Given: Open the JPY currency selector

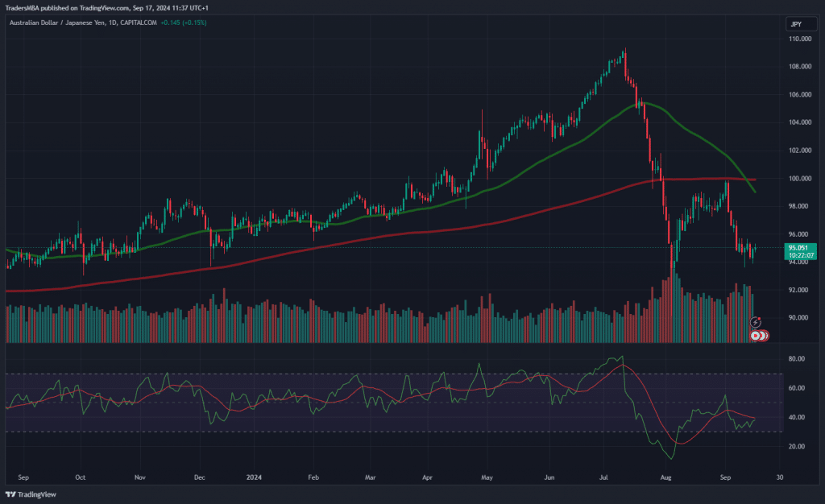Looking at the screenshot, I should click(795, 24).
